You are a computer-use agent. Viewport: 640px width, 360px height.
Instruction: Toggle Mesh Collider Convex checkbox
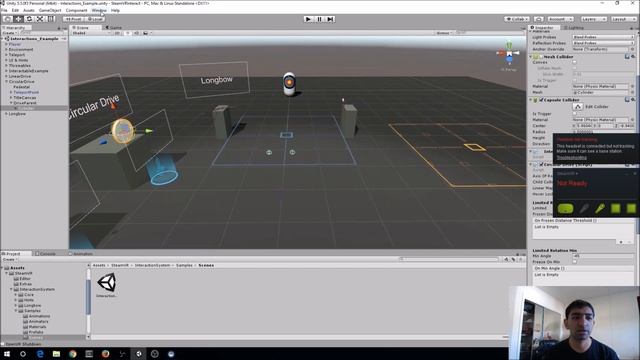(x=575, y=62)
